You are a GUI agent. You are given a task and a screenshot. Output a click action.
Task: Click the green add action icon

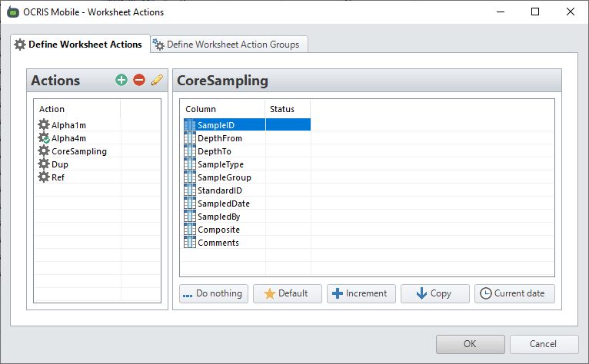(x=121, y=81)
